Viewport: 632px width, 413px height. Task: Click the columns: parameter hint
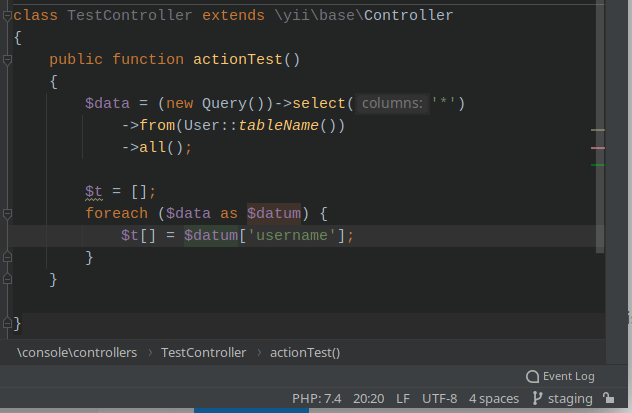pos(392,104)
